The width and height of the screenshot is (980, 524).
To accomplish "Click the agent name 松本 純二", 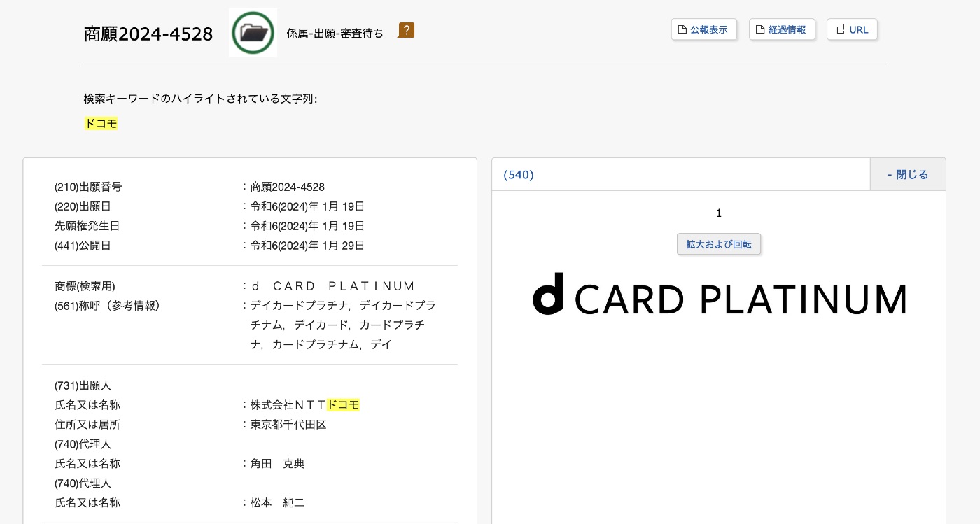I will click(278, 503).
